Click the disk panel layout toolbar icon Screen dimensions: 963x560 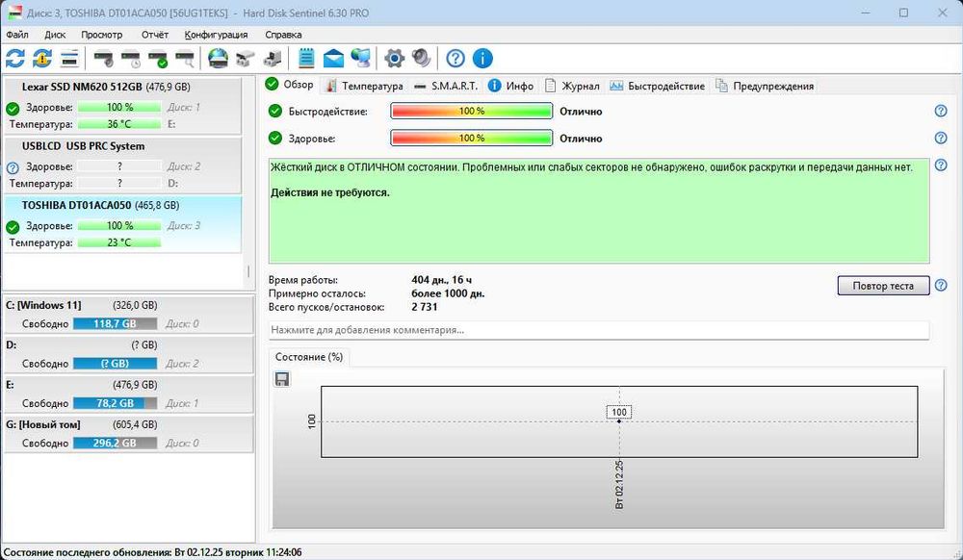69,59
